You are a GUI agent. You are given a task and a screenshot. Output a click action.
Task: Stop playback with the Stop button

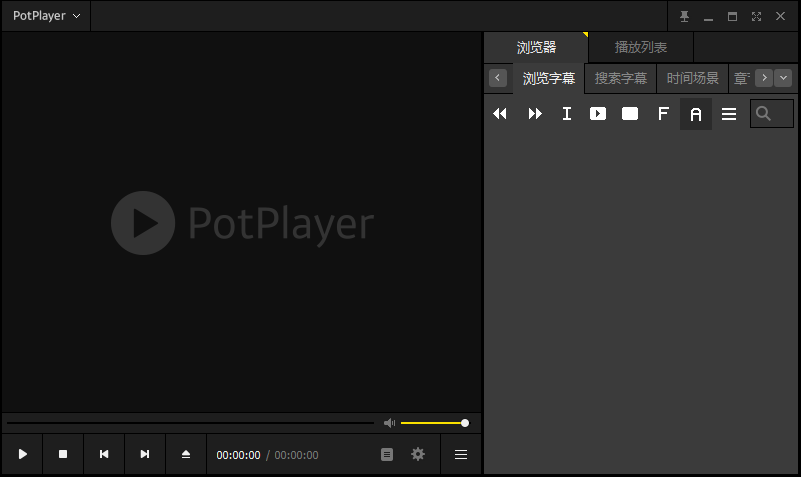pos(63,454)
